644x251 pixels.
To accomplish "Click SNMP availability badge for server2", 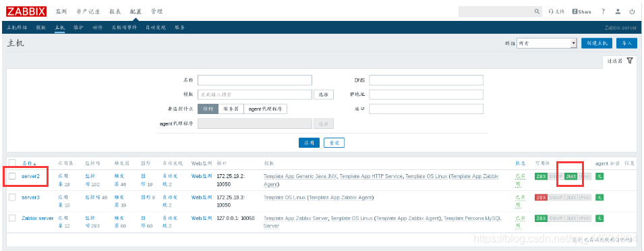I will (556, 176).
